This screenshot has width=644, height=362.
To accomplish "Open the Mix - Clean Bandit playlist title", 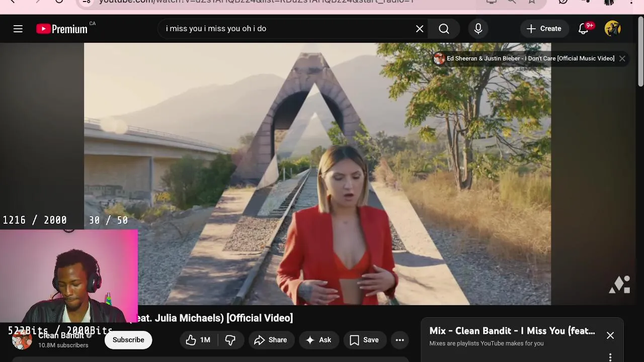I will pyautogui.click(x=512, y=331).
